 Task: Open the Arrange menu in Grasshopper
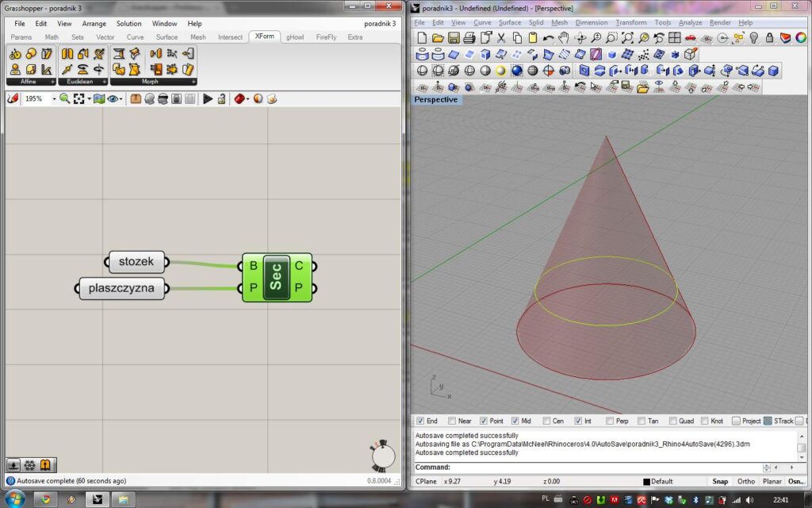[94, 24]
